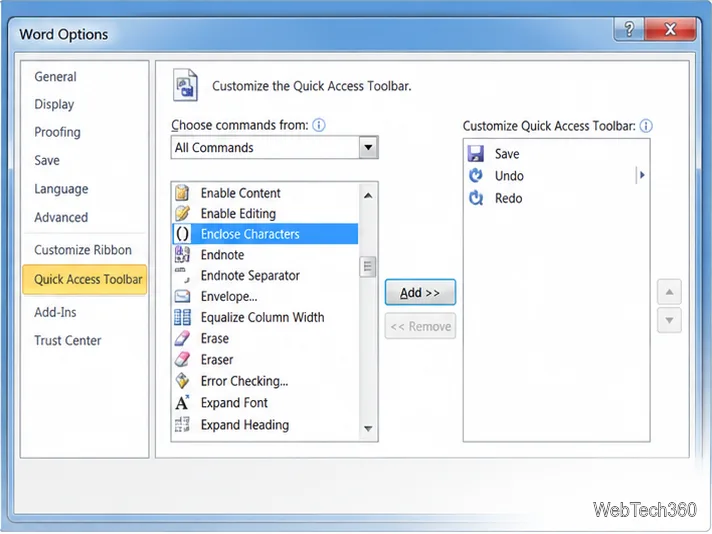
Task: Click the commands list scrollbar thumb
Action: (x=367, y=267)
